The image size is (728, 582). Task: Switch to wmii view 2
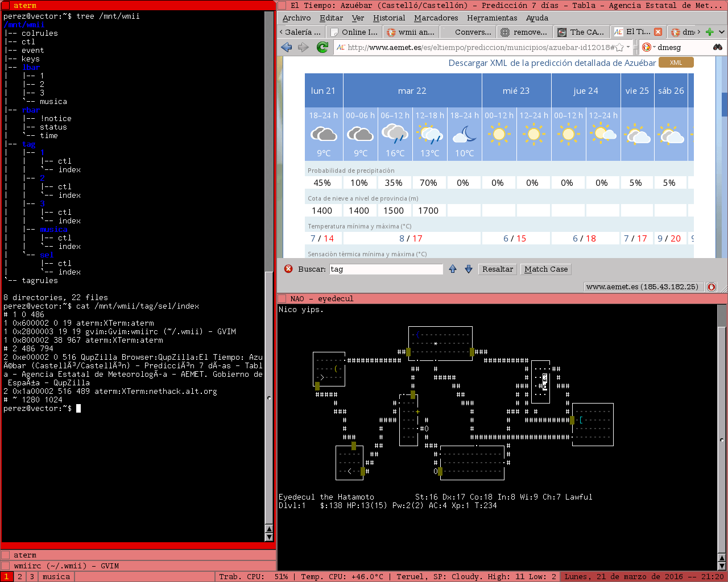pyautogui.click(x=19, y=576)
